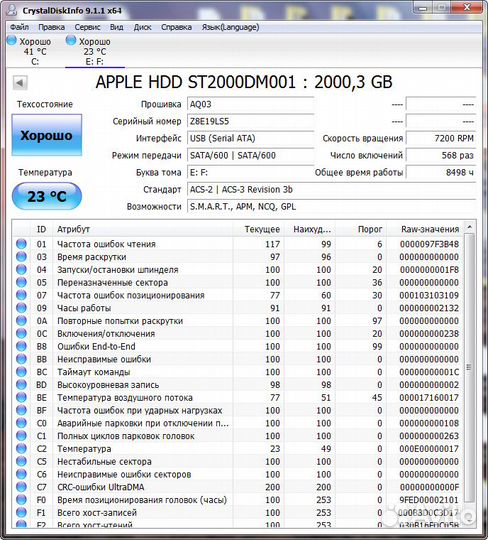Viewport: 488px width, 540px height.
Task: Select raw value 9FED00002101
Action: coord(429,500)
